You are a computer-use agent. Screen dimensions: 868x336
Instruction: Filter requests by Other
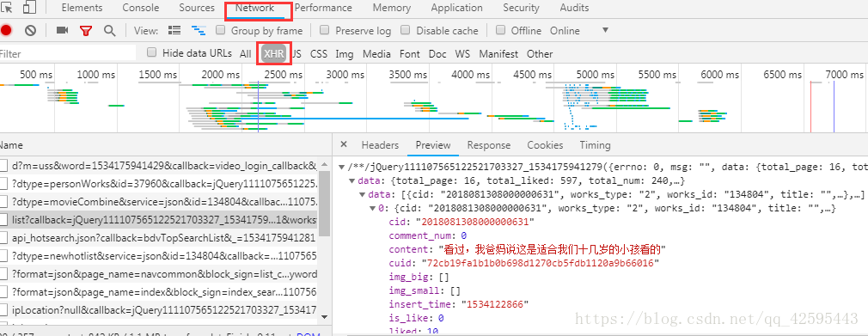click(x=540, y=53)
